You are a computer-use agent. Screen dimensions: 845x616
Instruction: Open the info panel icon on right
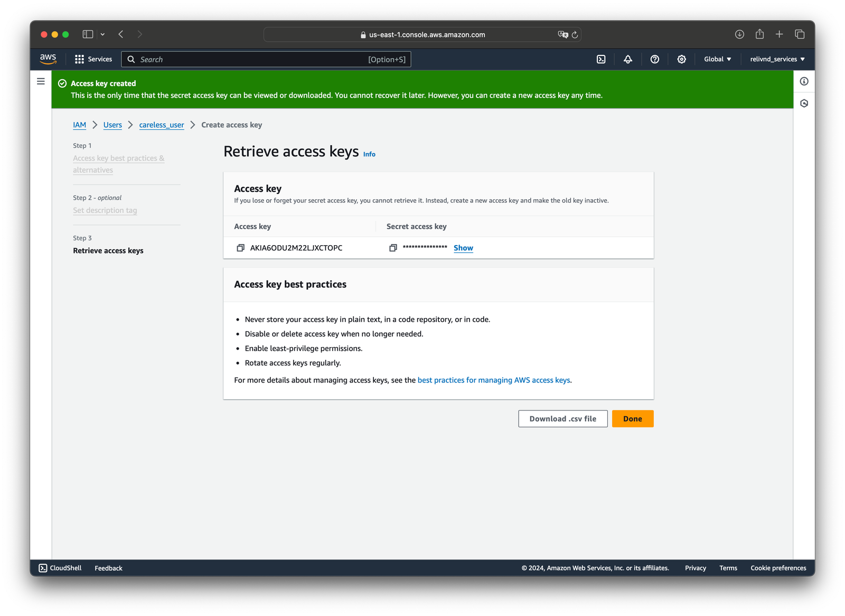coord(804,81)
